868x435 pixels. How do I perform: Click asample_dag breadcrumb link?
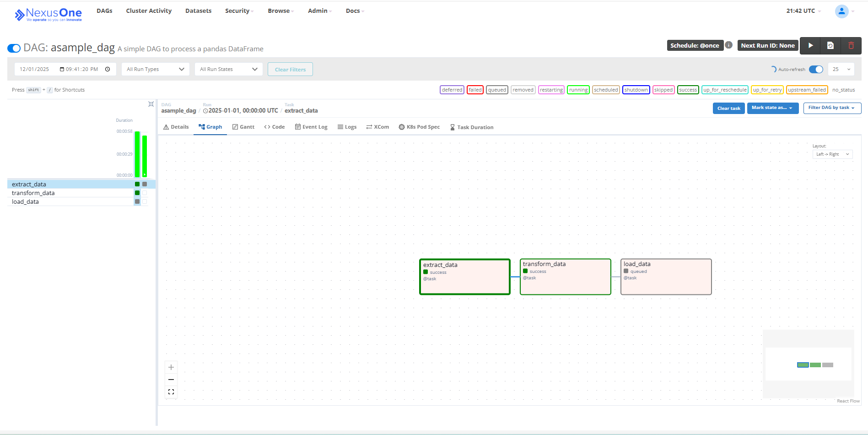[x=178, y=111]
